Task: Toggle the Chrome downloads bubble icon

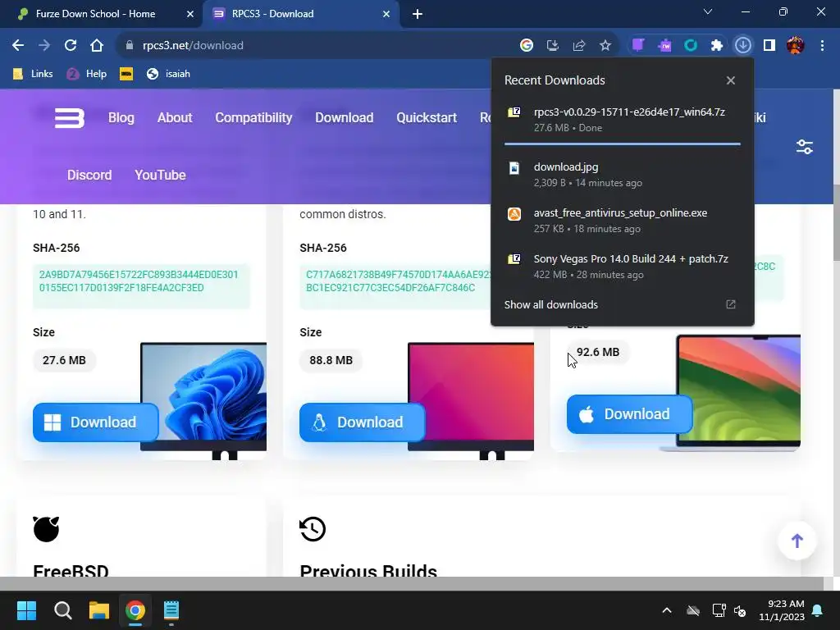Action: click(743, 46)
